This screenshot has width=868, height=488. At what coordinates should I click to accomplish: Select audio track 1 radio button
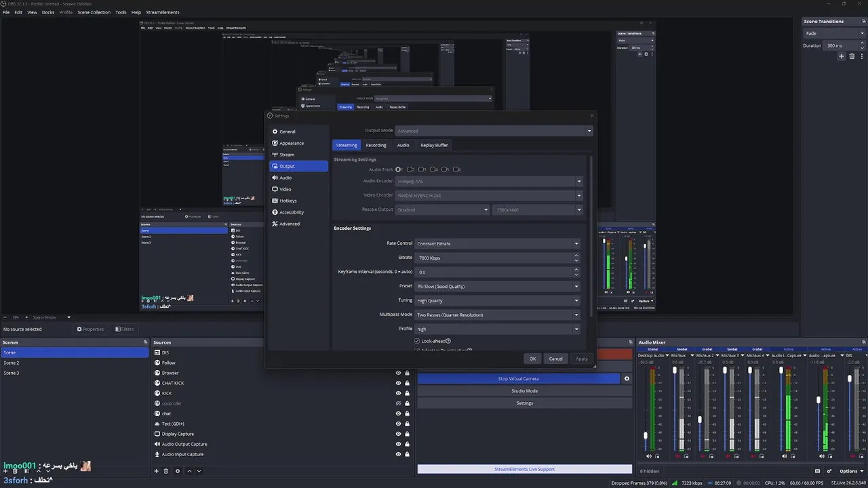[399, 169]
